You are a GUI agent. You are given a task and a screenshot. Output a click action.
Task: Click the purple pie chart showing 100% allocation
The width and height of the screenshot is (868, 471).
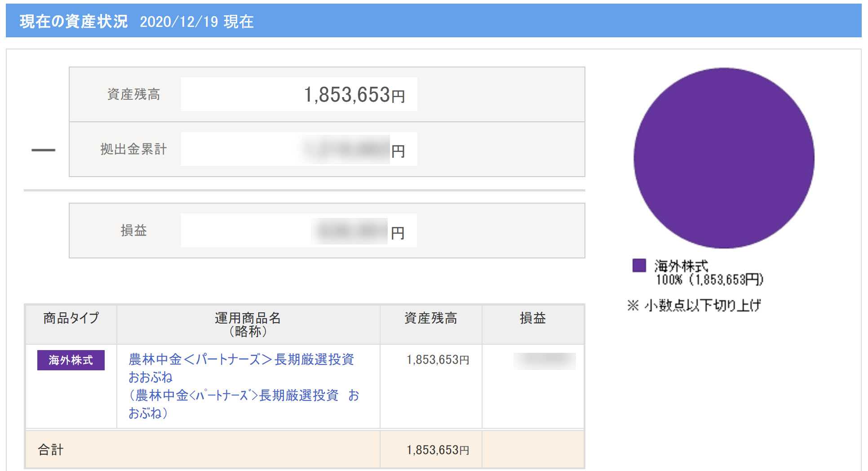(723, 157)
